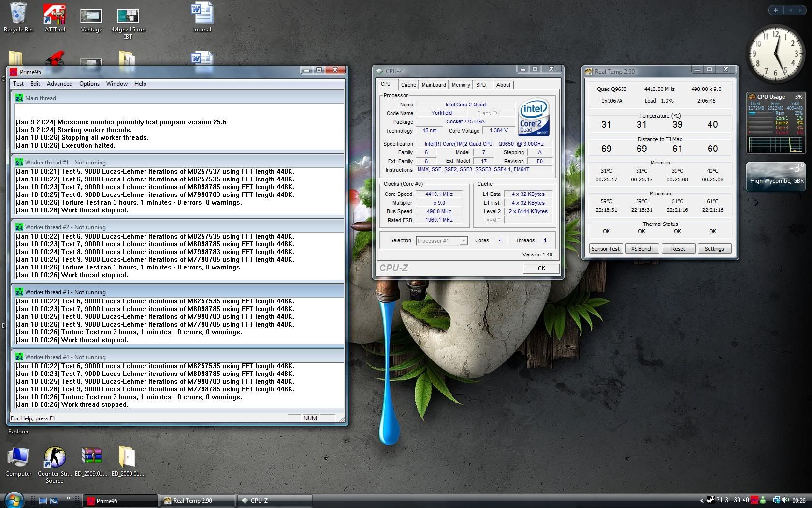This screenshot has height=508, width=812.
Task: Click the taskbar clock showing 00:26
Action: coord(799,501)
